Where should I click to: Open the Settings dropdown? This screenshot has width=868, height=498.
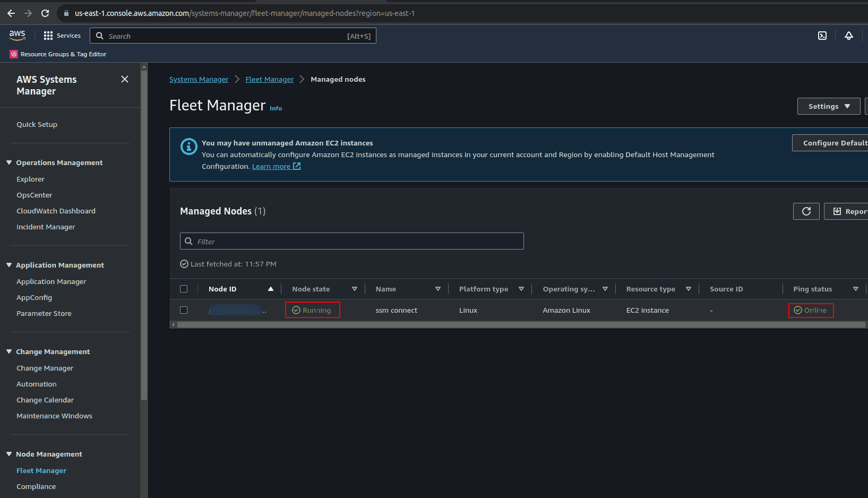(x=828, y=106)
